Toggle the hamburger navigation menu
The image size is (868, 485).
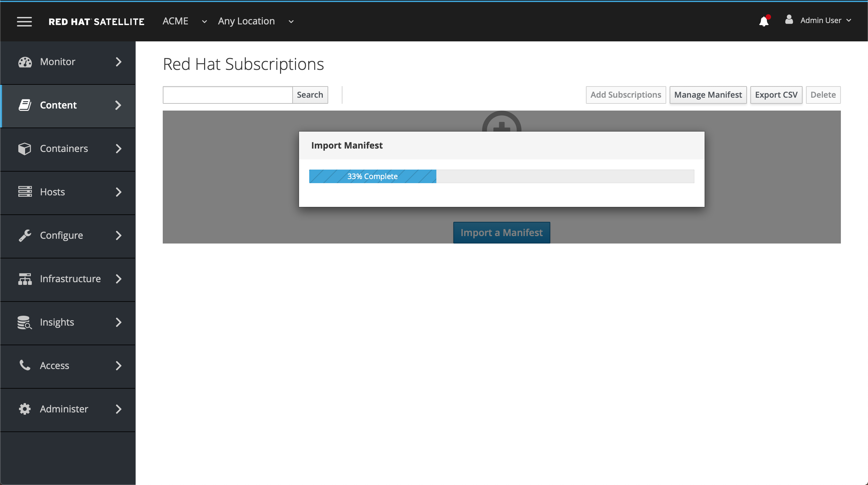pos(24,22)
